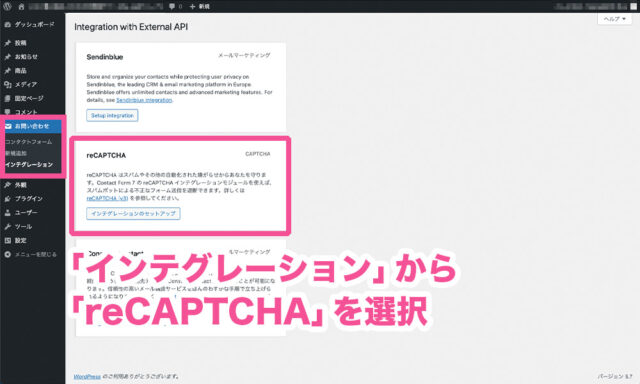The image size is (640, 384).
Task: Click the メールマーケティング label on Sendinblue card
Action: coord(244,55)
